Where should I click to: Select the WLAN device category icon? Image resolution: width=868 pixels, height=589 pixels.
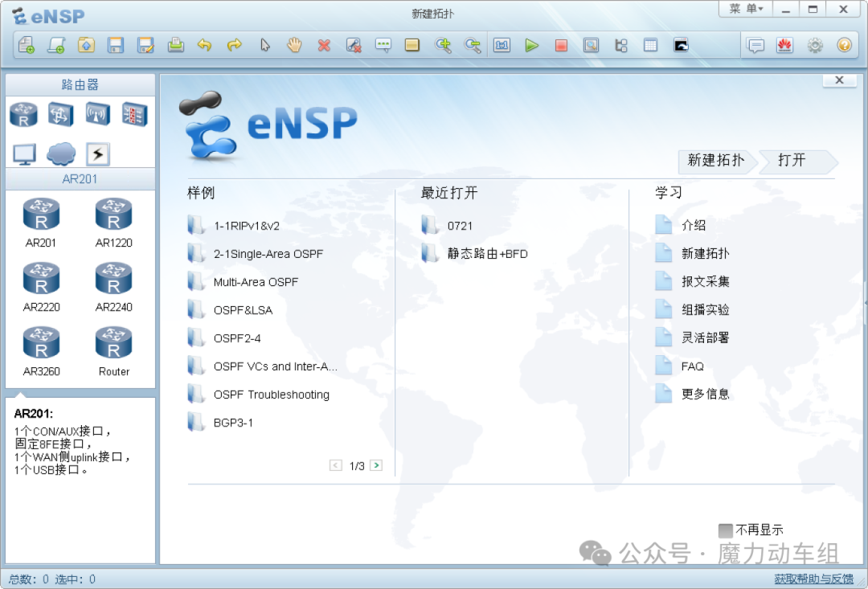[98, 114]
